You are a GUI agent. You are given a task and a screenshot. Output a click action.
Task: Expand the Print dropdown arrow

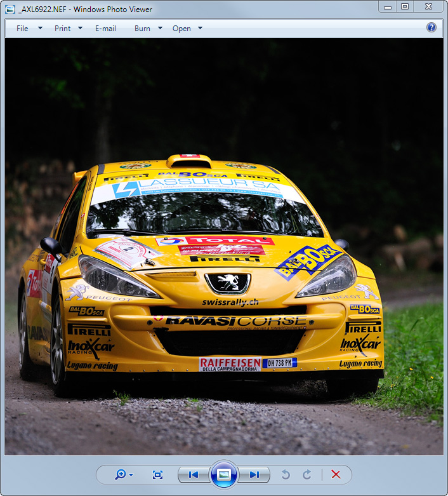click(x=81, y=28)
